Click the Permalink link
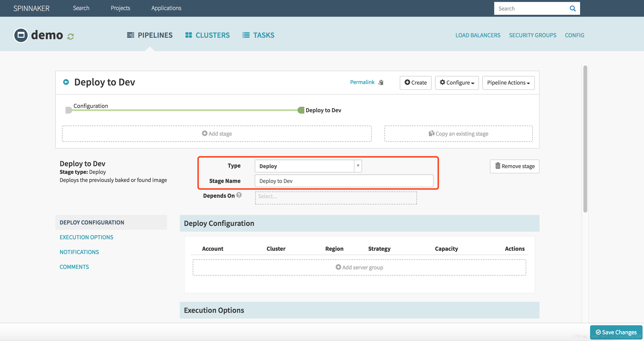Image resolution: width=644 pixels, height=341 pixels. (362, 82)
